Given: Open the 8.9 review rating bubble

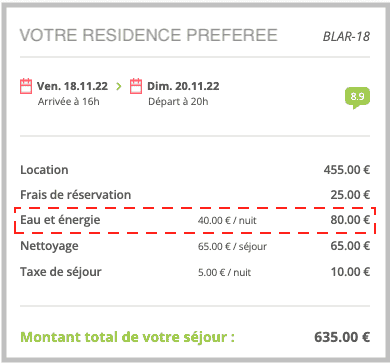Looking at the screenshot, I should click(357, 98).
